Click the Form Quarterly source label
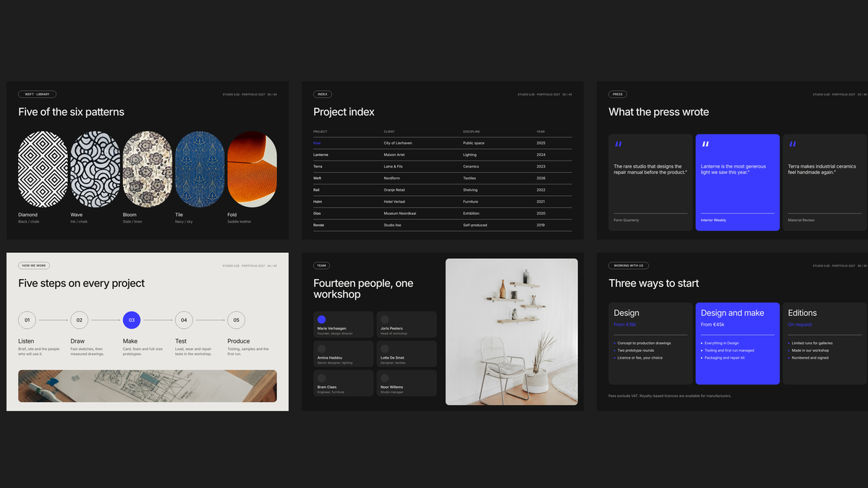 [x=626, y=220]
